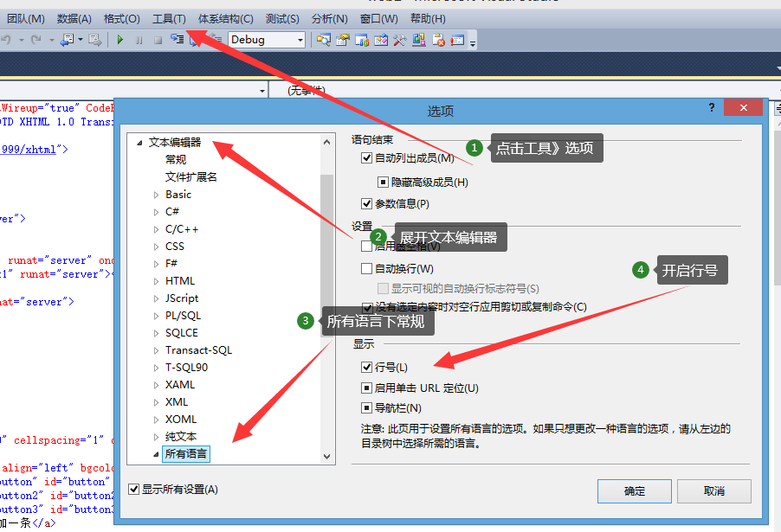781x532 pixels.
Task: Uncheck the 显示所有设置(A) checkbox
Action: 133,490
